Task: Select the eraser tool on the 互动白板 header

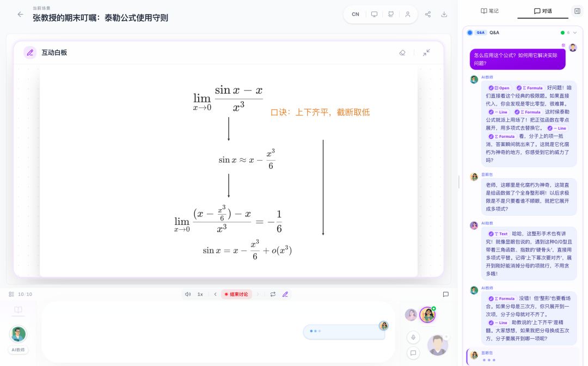Action: pyautogui.click(x=402, y=53)
